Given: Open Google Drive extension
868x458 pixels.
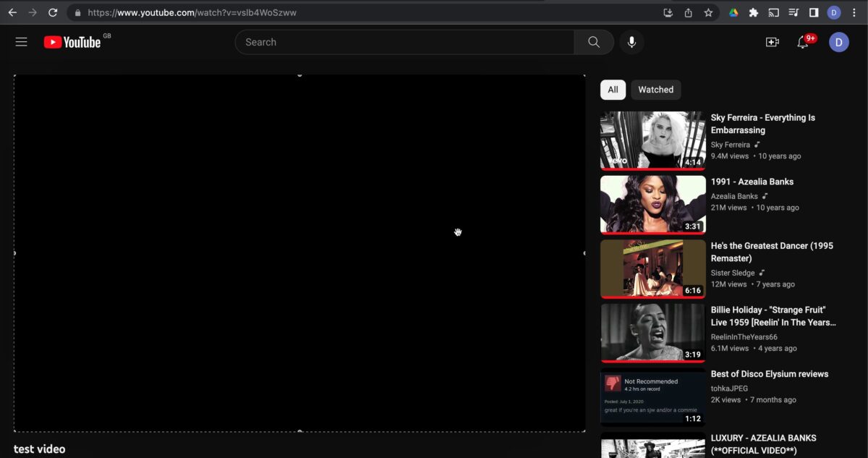Looking at the screenshot, I should pyautogui.click(x=733, y=12).
